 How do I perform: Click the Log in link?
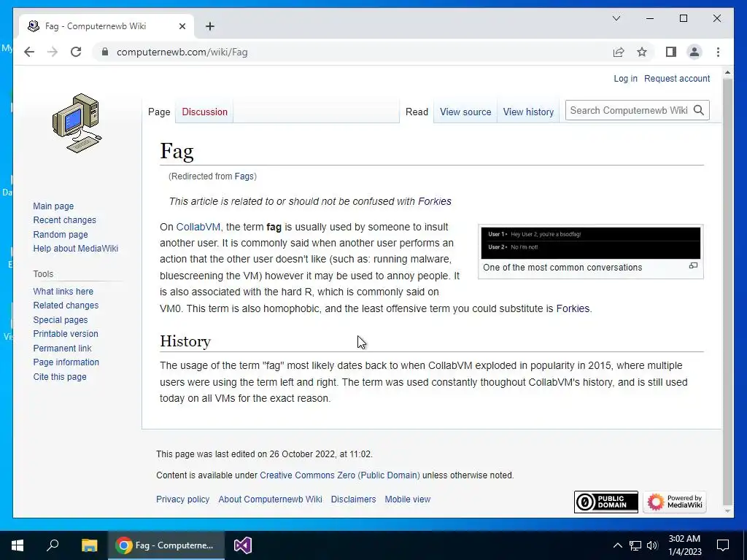(625, 79)
